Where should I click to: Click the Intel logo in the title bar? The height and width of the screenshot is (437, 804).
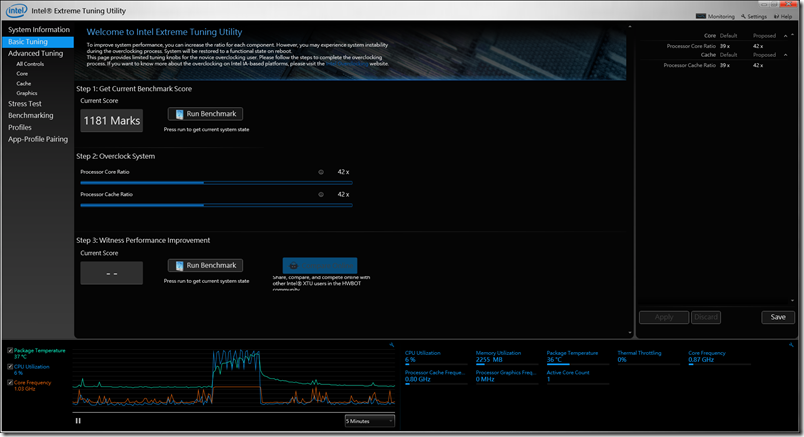click(16, 10)
